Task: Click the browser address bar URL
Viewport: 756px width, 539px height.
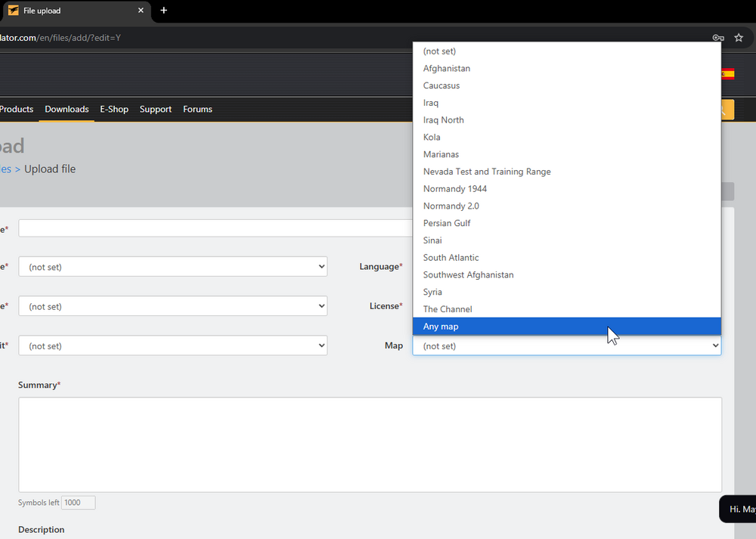Action: [60, 38]
